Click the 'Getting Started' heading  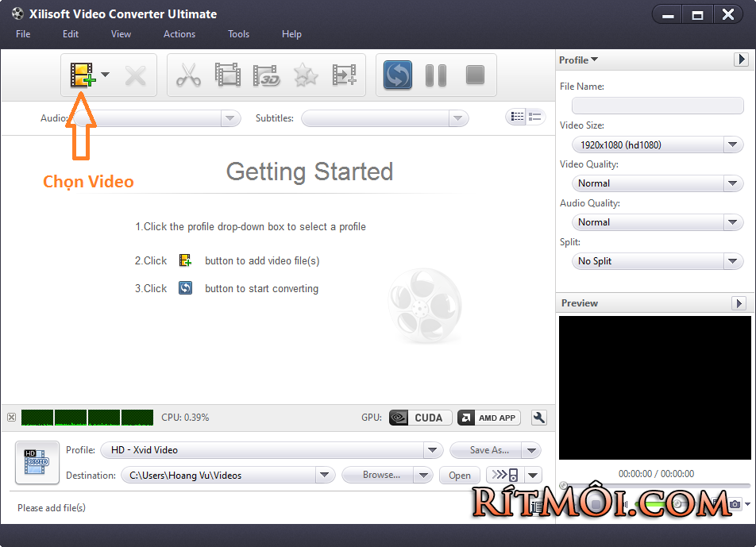[x=310, y=171]
